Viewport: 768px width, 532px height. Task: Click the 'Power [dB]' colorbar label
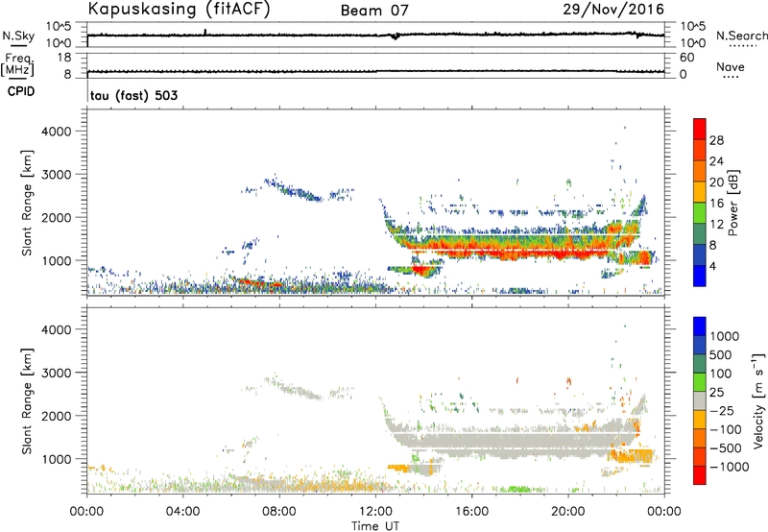[732, 203]
